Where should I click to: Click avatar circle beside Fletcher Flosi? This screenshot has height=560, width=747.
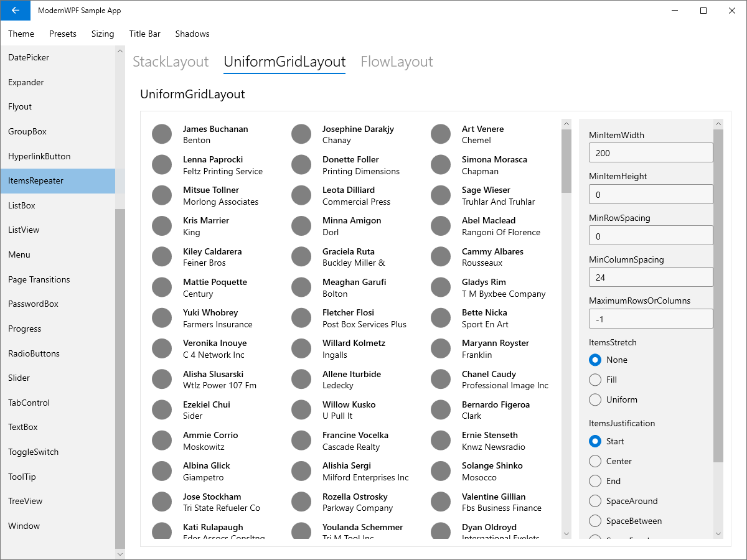click(301, 318)
